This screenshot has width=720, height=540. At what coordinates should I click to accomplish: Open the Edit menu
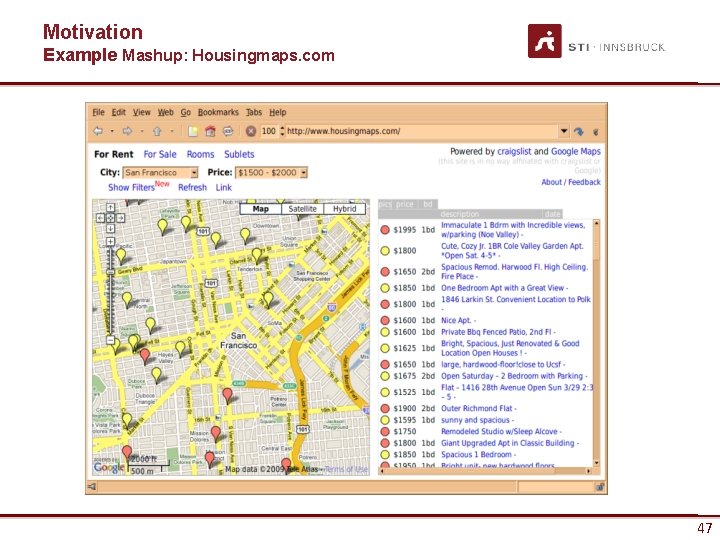(118, 112)
